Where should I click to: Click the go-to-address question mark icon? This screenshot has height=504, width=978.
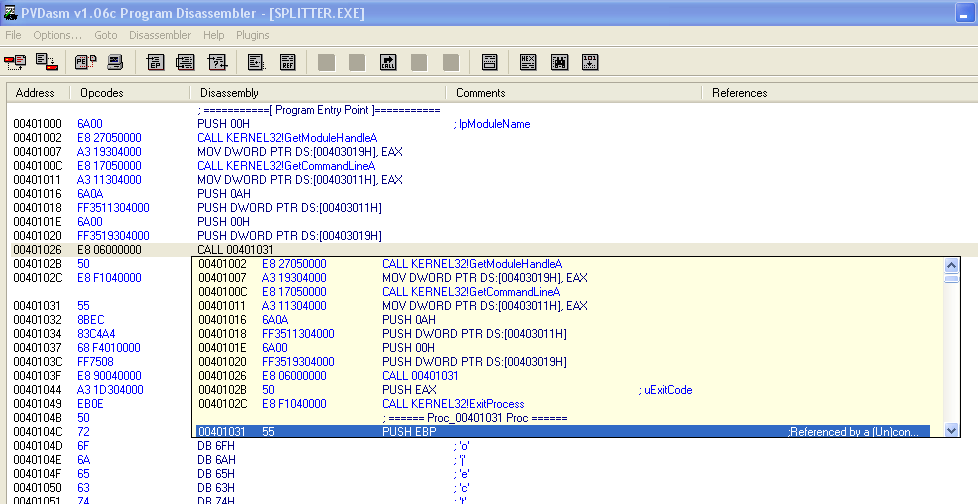pyautogui.click(x=217, y=62)
